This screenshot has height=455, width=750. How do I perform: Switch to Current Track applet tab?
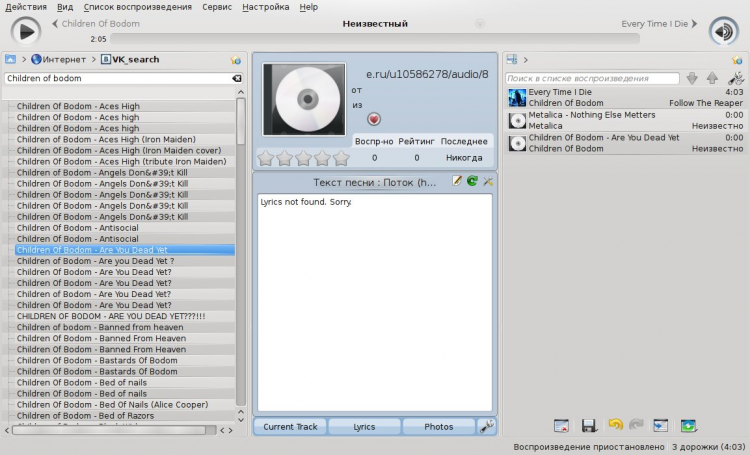pos(290,427)
